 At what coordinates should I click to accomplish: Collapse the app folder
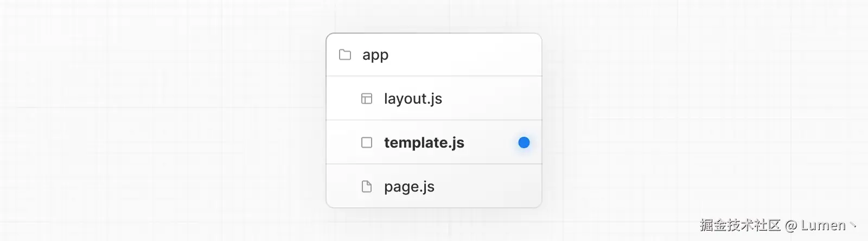[x=375, y=55]
